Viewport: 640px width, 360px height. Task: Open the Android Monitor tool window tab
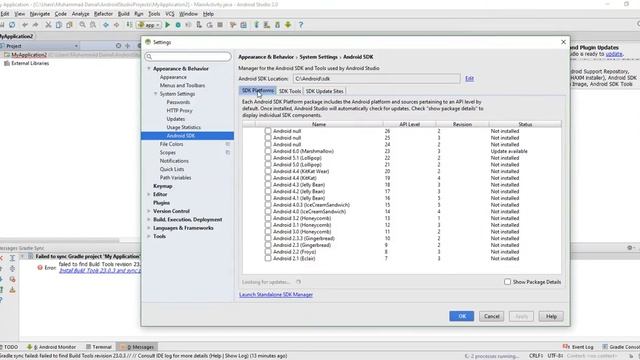51,347
